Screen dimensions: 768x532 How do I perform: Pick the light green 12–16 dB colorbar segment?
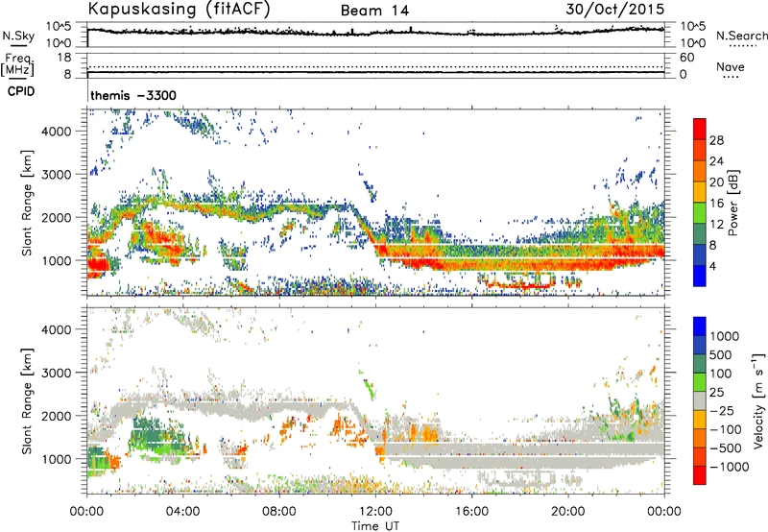pyautogui.click(x=700, y=213)
